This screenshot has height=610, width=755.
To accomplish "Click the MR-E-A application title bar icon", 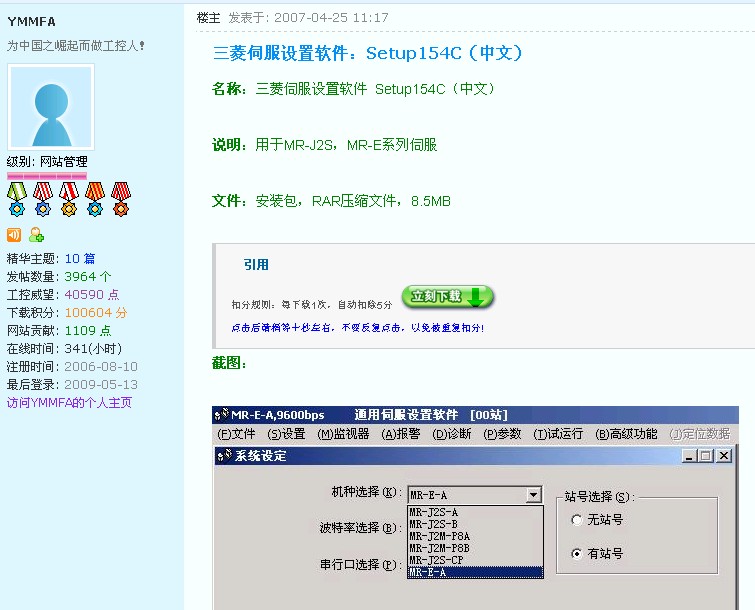I will [222, 415].
